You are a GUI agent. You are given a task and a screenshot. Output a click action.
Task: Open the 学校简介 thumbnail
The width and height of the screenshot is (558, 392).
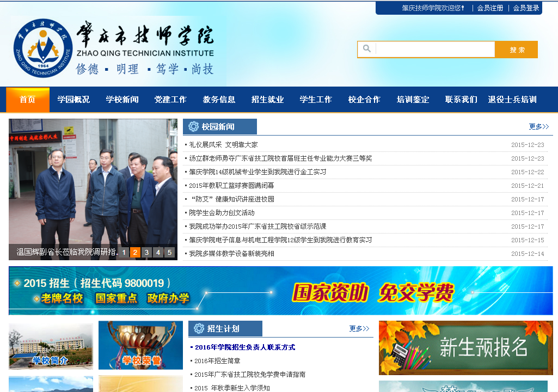point(51,346)
